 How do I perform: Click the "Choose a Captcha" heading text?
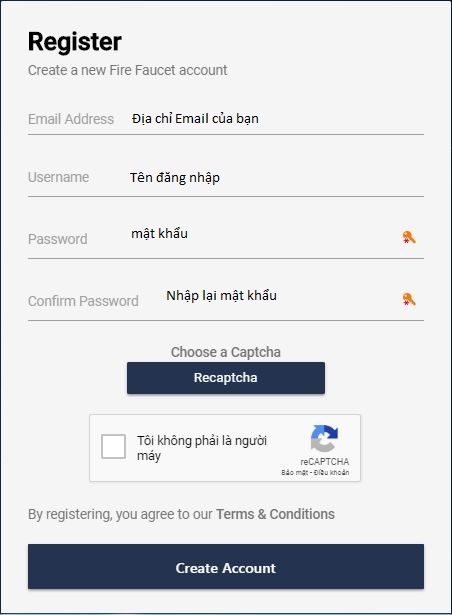(226, 352)
